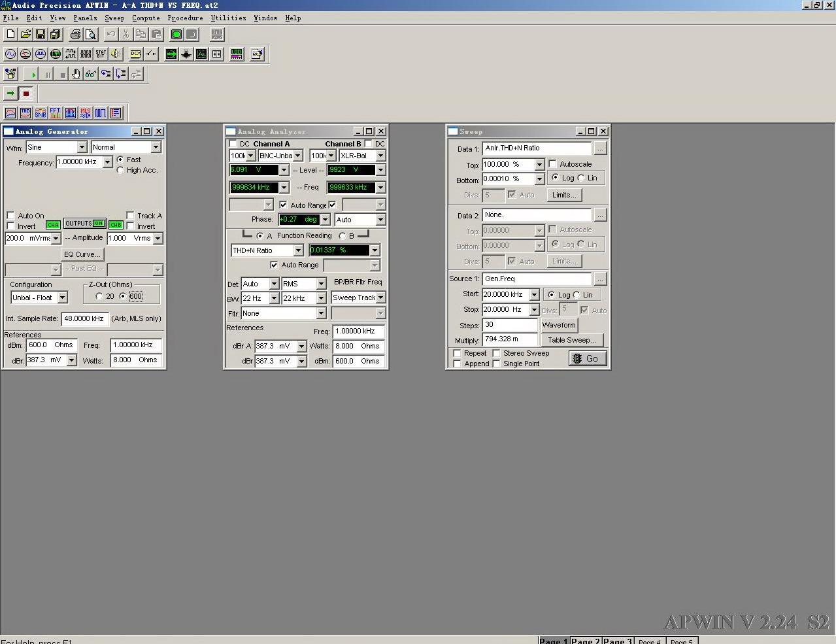Screen dimensions: 836x644
Task: Open the Data Editor table icon
Action: pyautogui.click(x=216, y=54)
